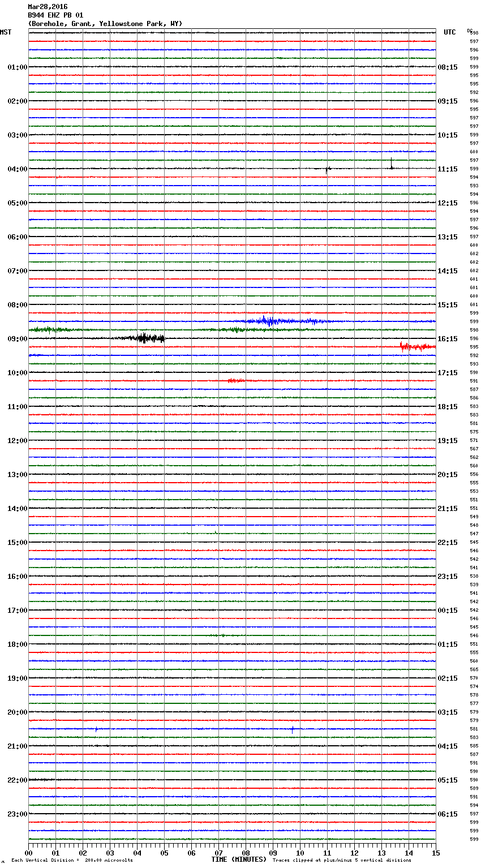Screen dimensions: 481x868
Task: Click the "19:15" UTC time label
Action: [448, 441]
